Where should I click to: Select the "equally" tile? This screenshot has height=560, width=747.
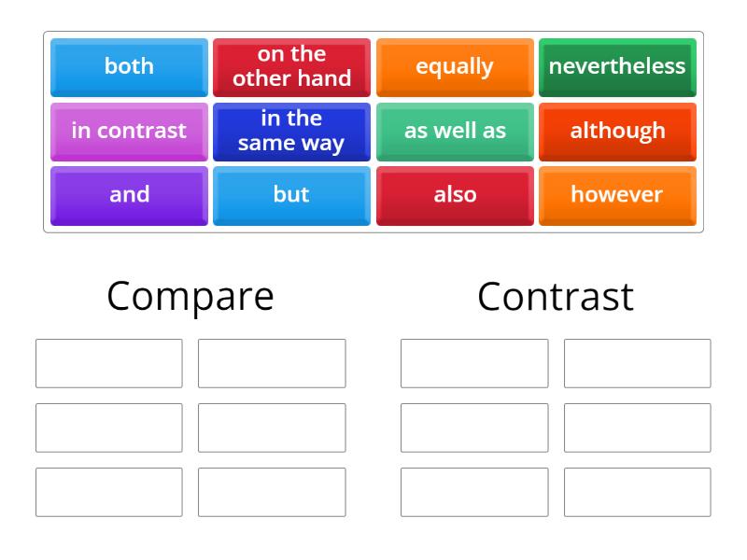pos(455,66)
